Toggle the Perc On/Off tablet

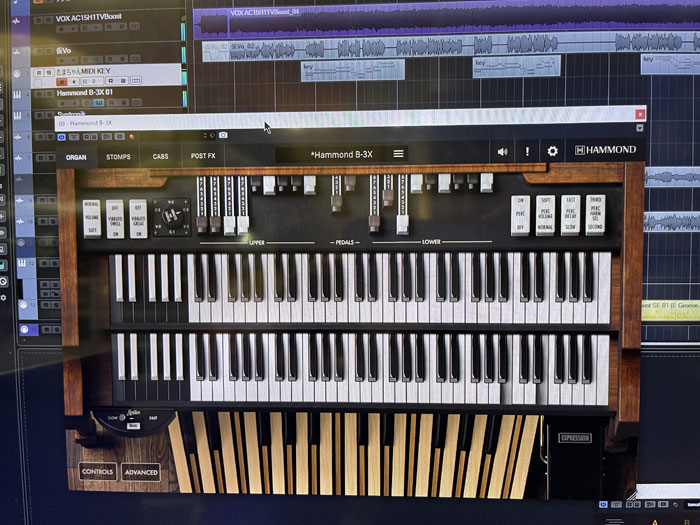coord(521,215)
